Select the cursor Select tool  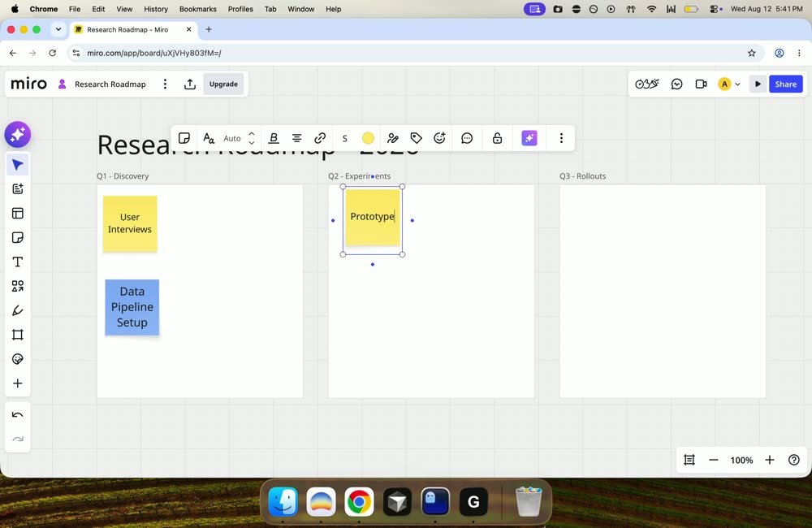coord(18,165)
